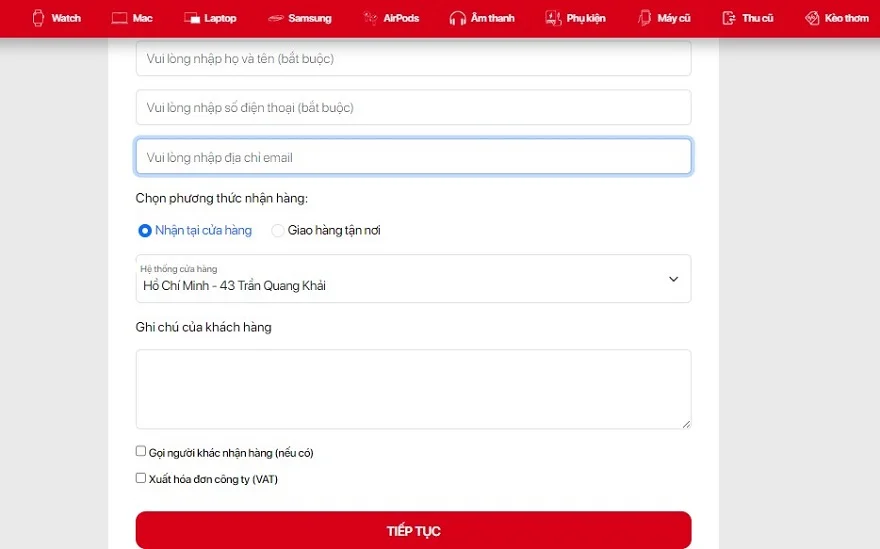Click the Laptop category icon
This screenshot has width=880, height=549.
pos(192,18)
